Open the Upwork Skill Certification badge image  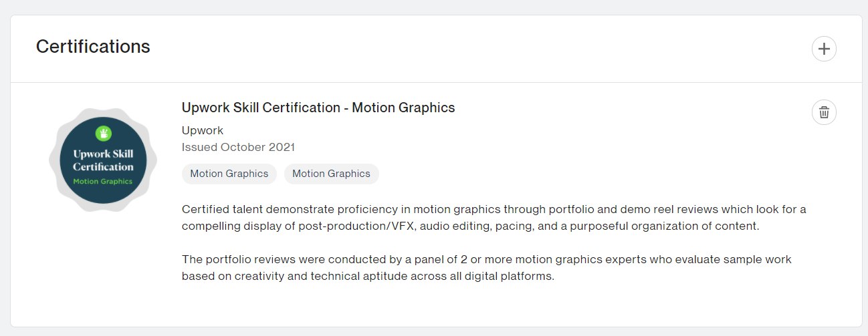103,160
